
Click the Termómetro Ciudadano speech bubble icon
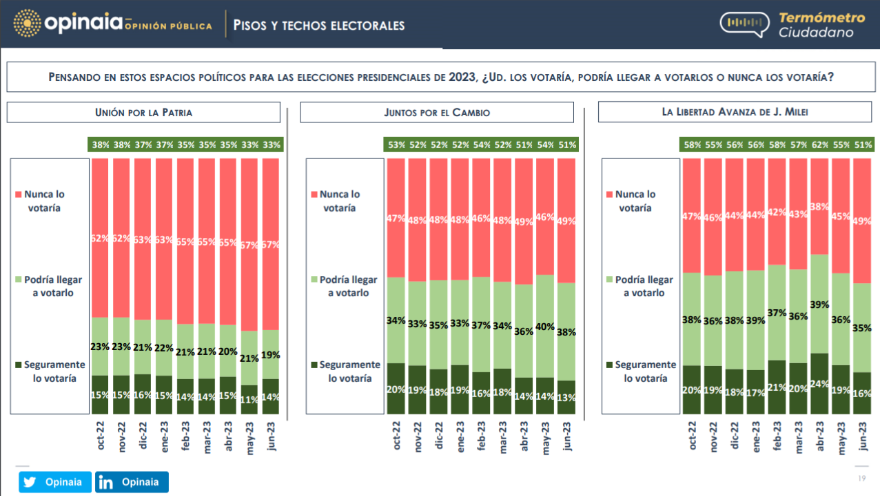(x=748, y=24)
